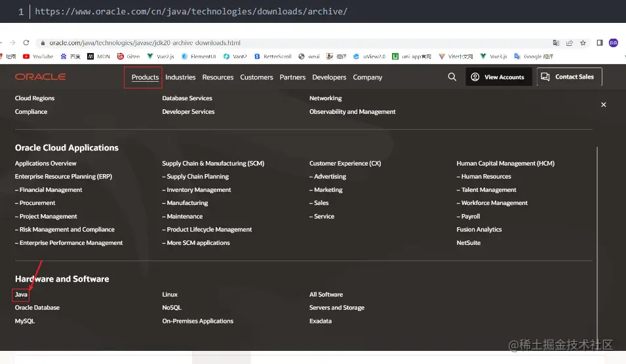Open the MySQL link
The width and height of the screenshot is (626, 364).
(x=25, y=321)
